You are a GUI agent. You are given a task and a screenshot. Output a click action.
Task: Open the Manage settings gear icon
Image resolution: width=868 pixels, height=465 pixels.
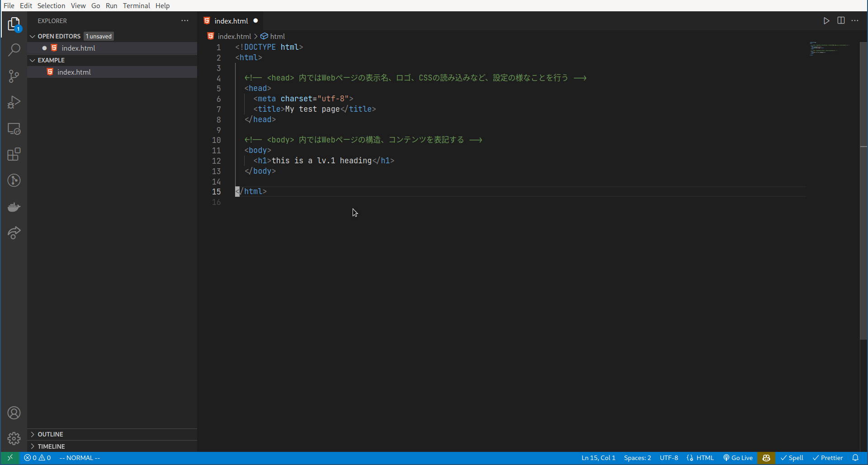14,438
